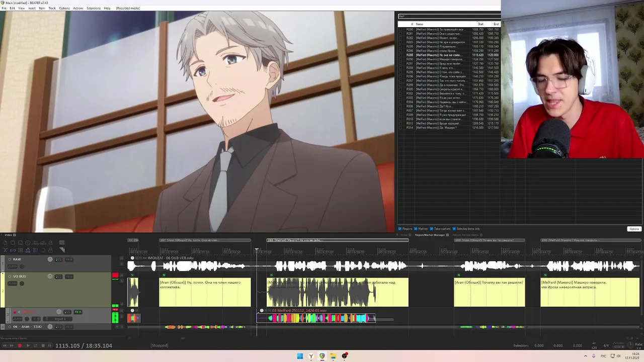
Task: Toggle the Regions checkbox
Action: point(400,229)
